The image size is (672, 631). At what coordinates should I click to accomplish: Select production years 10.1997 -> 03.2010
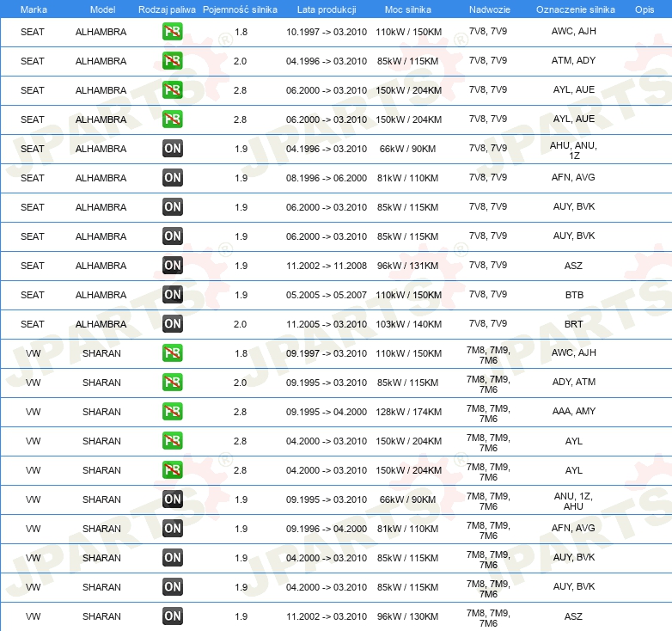(x=327, y=32)
